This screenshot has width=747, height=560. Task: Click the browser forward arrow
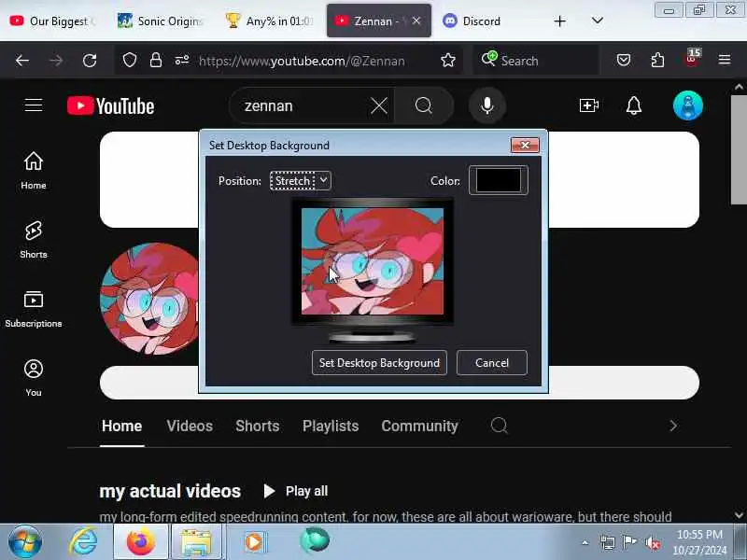point(56,61)
